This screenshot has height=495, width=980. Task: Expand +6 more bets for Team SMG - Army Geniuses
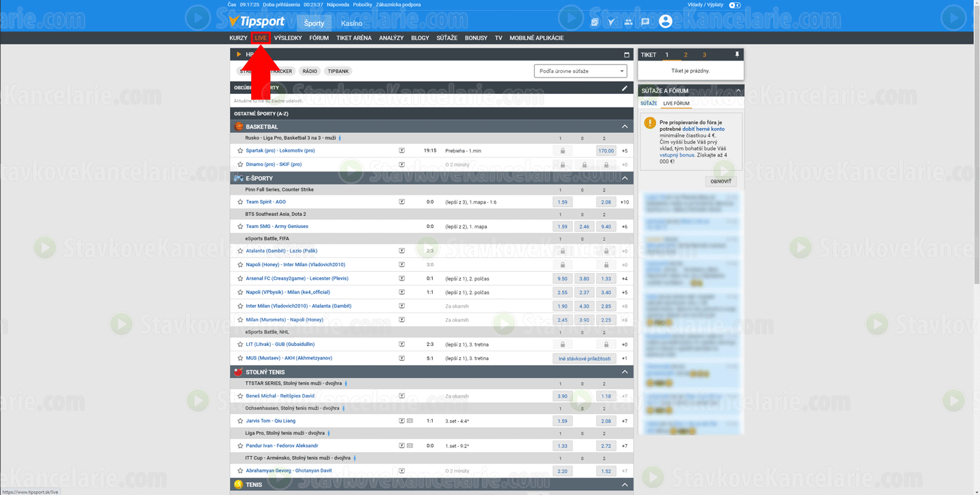(x=625, y=227)
